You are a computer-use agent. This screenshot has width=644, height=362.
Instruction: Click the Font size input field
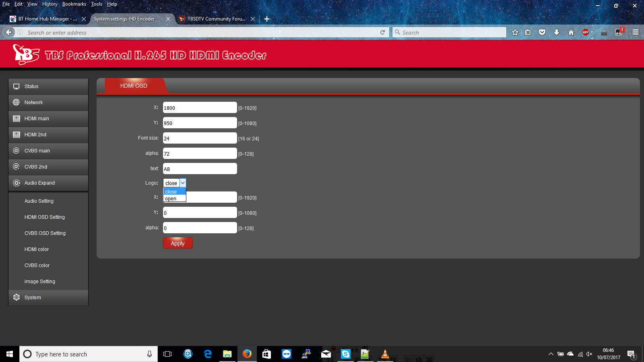tap(200, 138)
